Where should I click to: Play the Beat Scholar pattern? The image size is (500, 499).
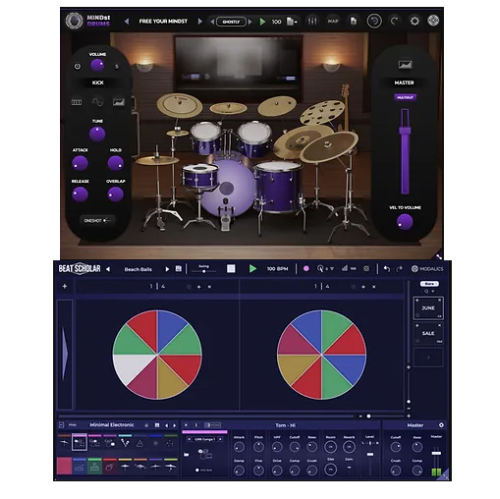(253, 269)
